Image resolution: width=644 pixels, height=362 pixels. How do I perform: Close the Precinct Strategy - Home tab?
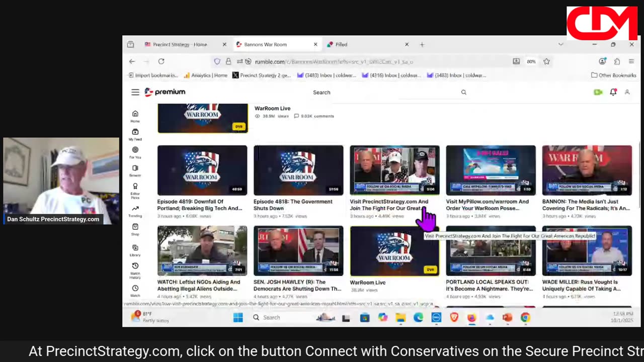pyautogui.click(x=224, y=44)
